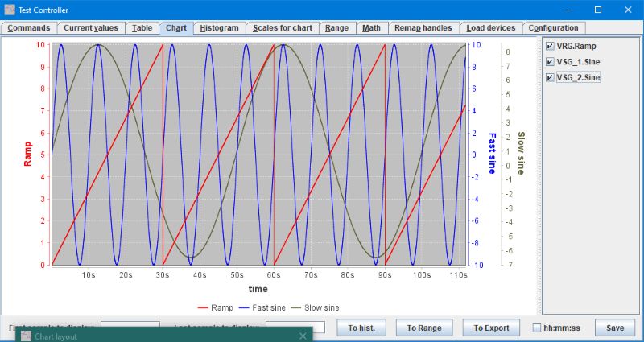Click the To Range button
Viewport: 644px width, 342px height.
pyautogui.click(x=424, y=328)
